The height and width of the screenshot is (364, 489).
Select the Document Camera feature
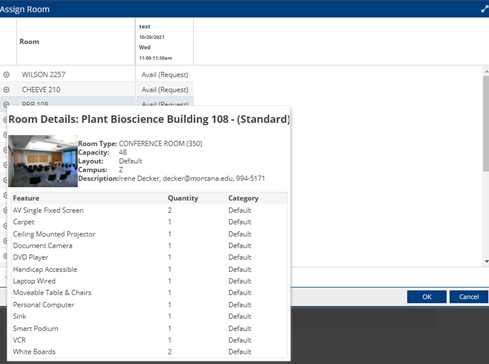tap(149, 246)
